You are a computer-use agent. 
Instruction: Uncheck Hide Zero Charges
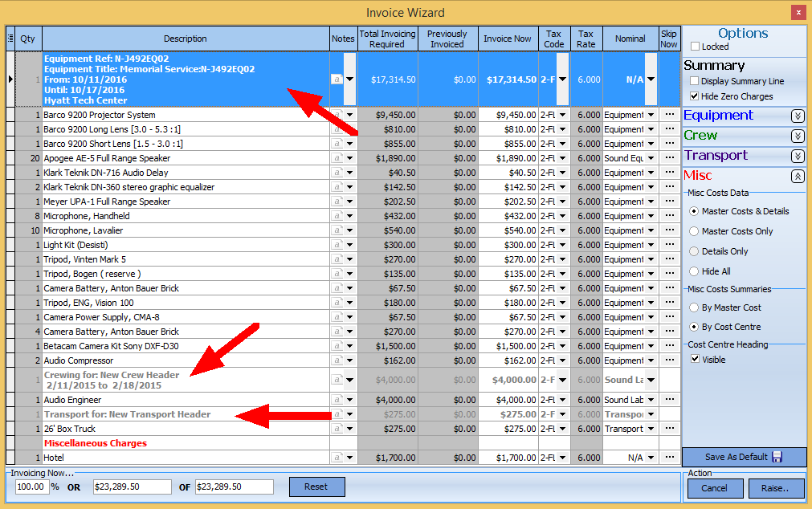[694, 96]
